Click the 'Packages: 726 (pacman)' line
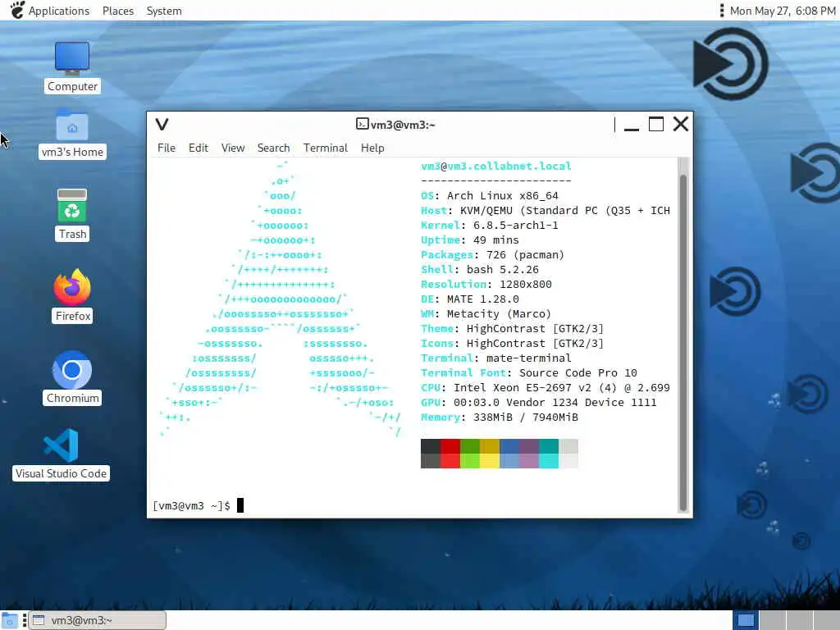This screenshot has height=630, width=840. coord(492,255)
